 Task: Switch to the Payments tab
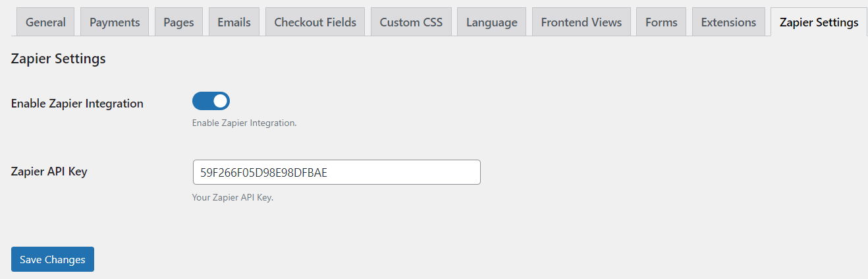[115, 22]
